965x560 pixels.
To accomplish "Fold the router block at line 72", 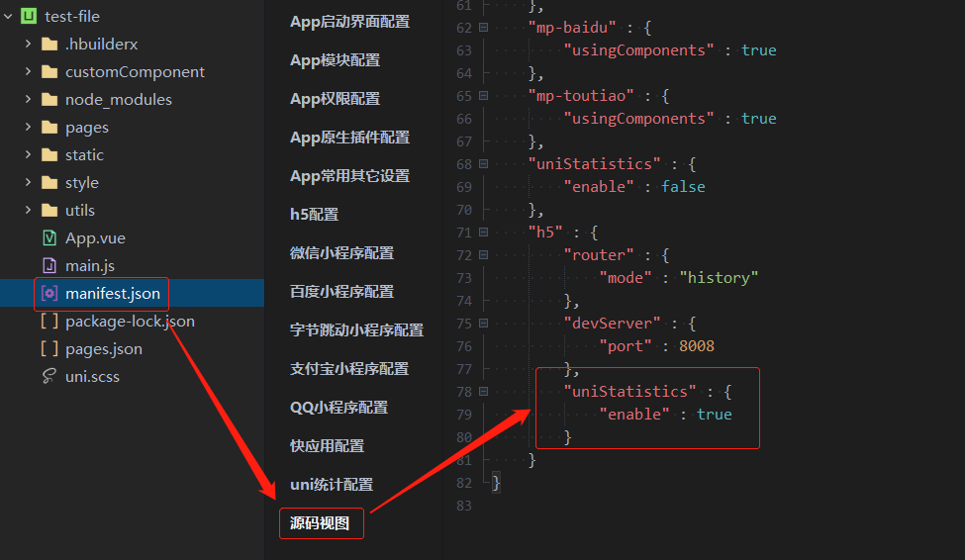I will click(x=484, y=254).
